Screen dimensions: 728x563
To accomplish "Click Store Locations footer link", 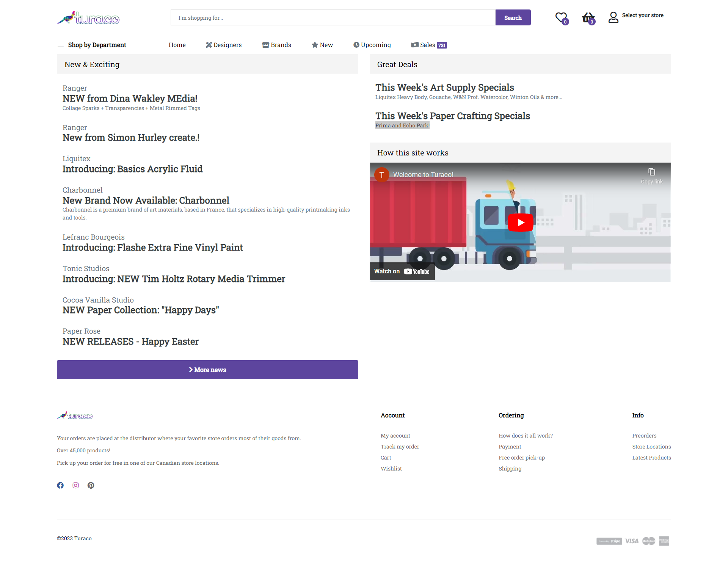I will [651, 447].
